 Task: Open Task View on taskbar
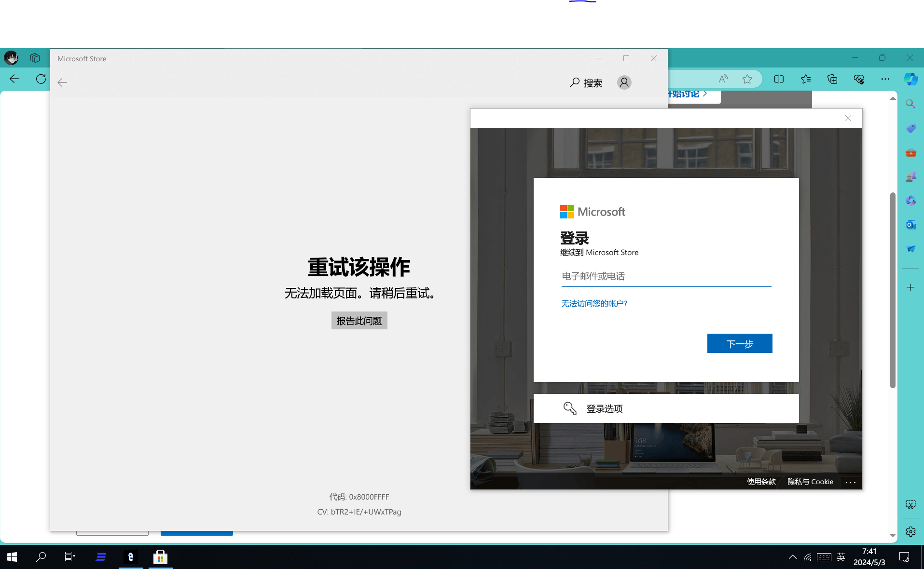[70, 557]
